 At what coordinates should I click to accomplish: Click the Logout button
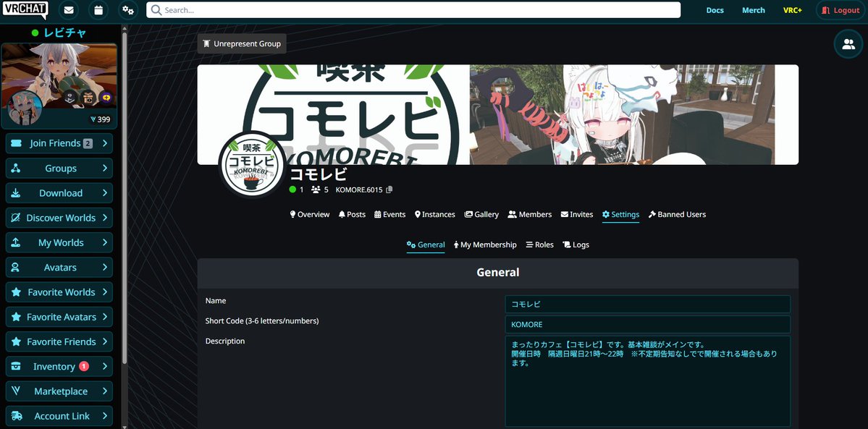click(840, 10)
